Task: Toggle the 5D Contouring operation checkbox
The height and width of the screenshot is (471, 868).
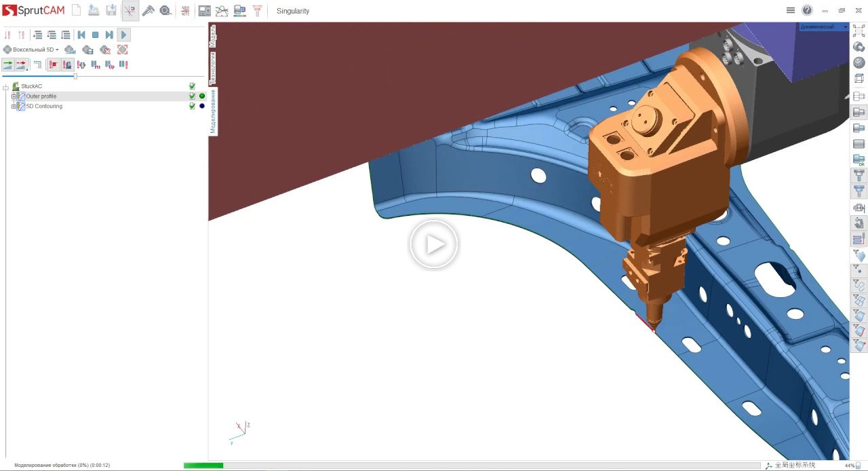Action: click(x=193, y=107)
